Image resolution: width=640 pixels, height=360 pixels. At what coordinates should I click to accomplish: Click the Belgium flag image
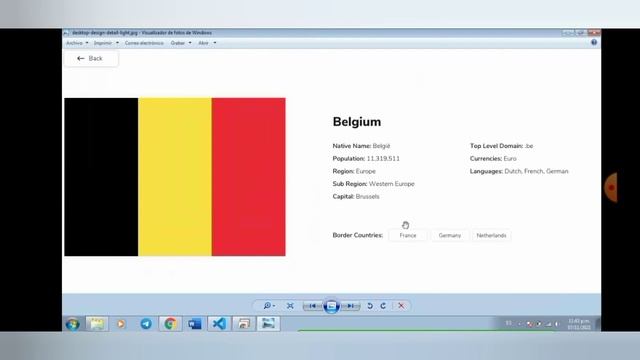[175, 177]
